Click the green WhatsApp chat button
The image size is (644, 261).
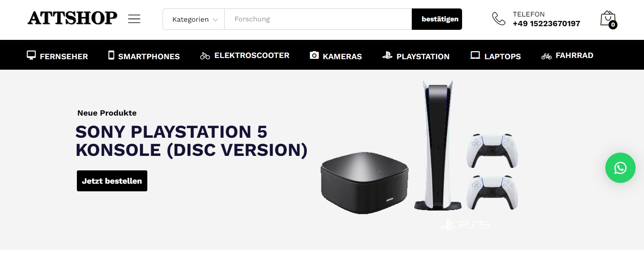click(x=620, y=168)
